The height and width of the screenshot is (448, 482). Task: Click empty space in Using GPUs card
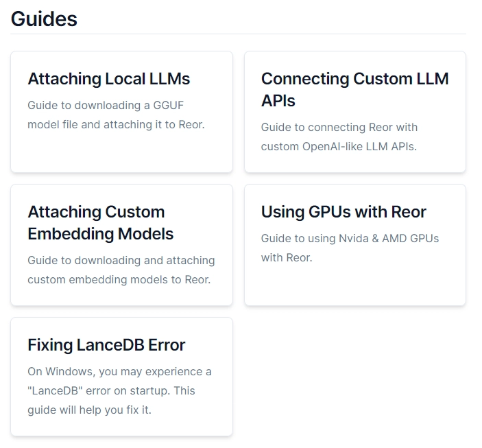point(354,285)
